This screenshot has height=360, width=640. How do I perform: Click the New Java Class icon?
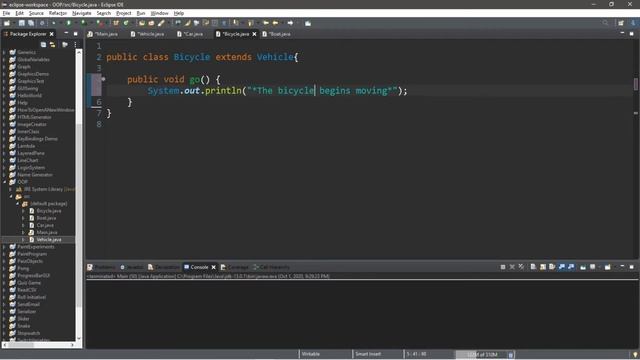pyautogui.click(x=126, y=23)
